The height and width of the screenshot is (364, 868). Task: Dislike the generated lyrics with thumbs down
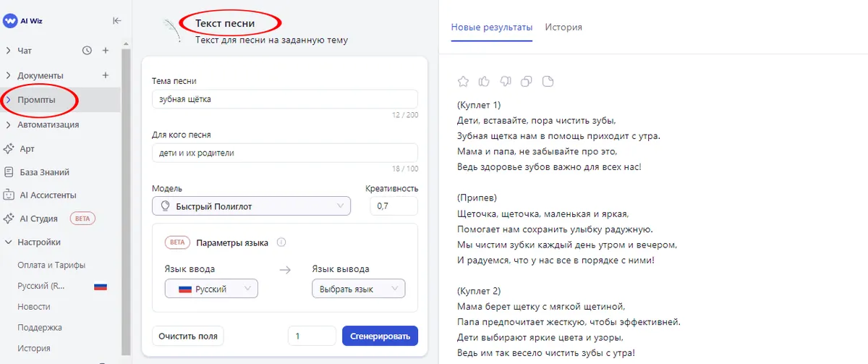click(506, 81)
